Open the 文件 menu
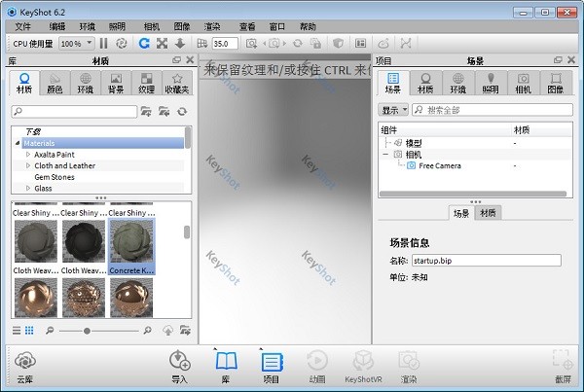 point(22,27)
